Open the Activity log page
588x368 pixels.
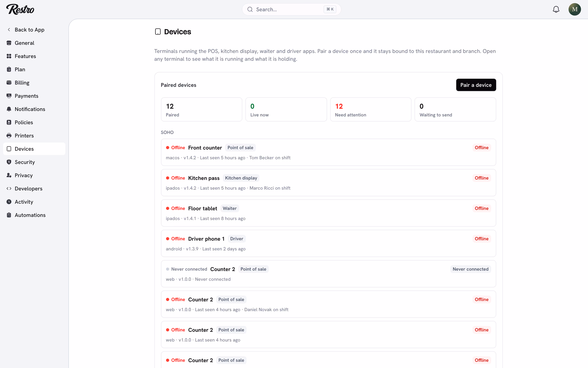pyautogui.click(x=34, y=202)
